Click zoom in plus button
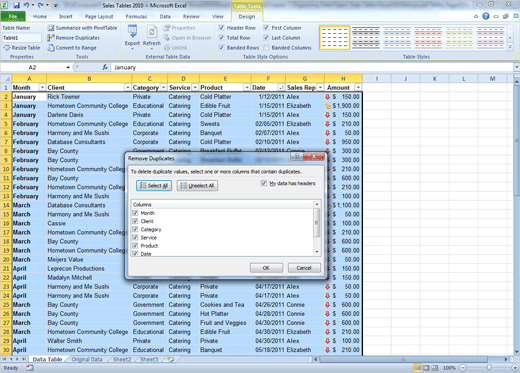 click(515, 368)
